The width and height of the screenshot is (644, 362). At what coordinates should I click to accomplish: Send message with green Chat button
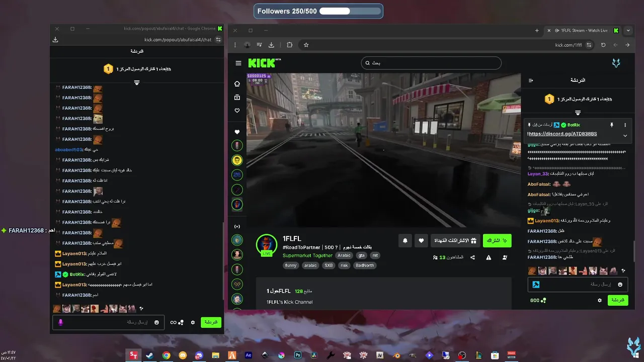618,300
